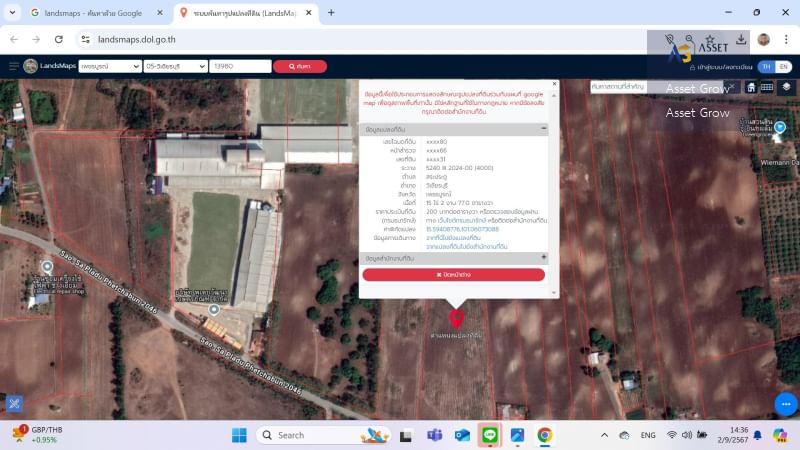Open LINE app from taskbar
This screenshot has height=450, width=800.
point(490,435)
